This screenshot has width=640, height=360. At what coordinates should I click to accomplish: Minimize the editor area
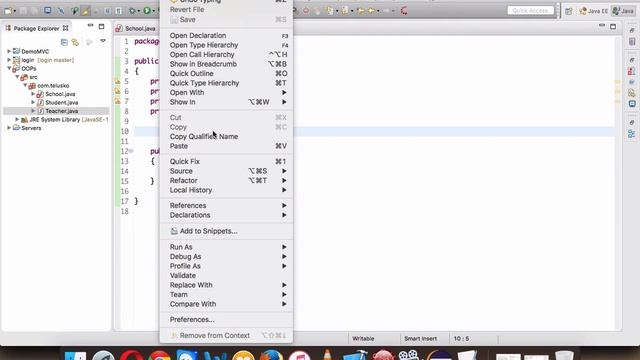[602, 25]
